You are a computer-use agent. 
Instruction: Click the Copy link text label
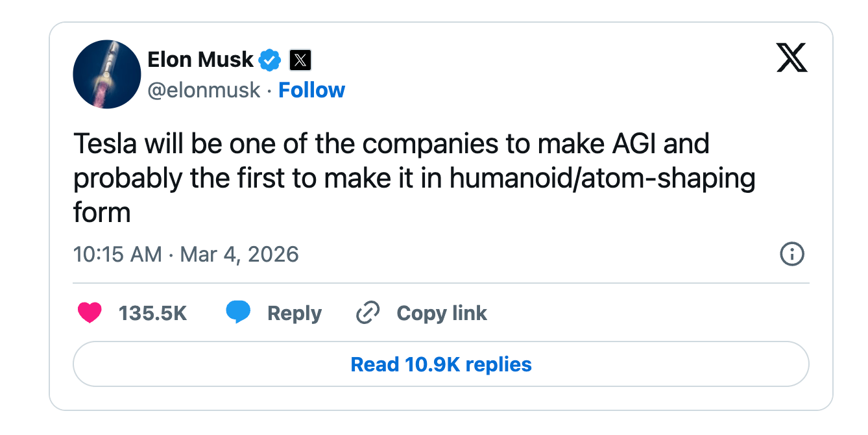coord(442,314)
